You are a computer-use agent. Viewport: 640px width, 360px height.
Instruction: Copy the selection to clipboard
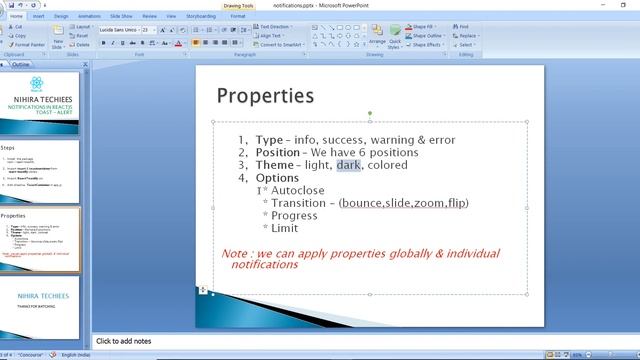pyautogui.click(x=17, y=36)
